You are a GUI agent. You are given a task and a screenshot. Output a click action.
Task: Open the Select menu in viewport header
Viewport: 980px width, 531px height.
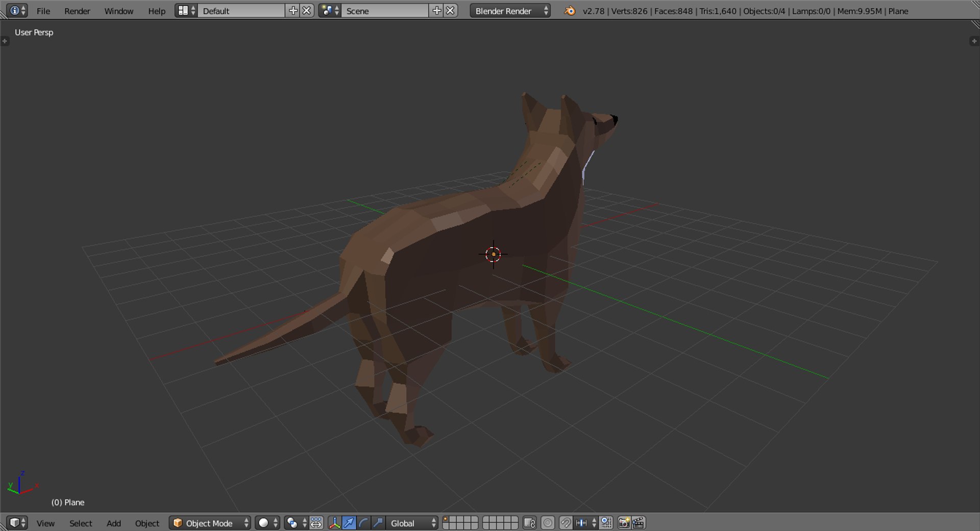81,523
